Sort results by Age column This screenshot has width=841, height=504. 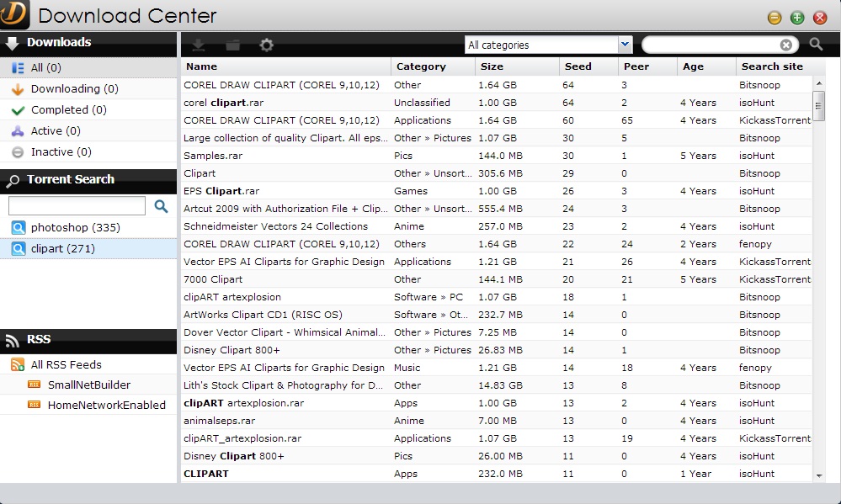coord(706,66)
